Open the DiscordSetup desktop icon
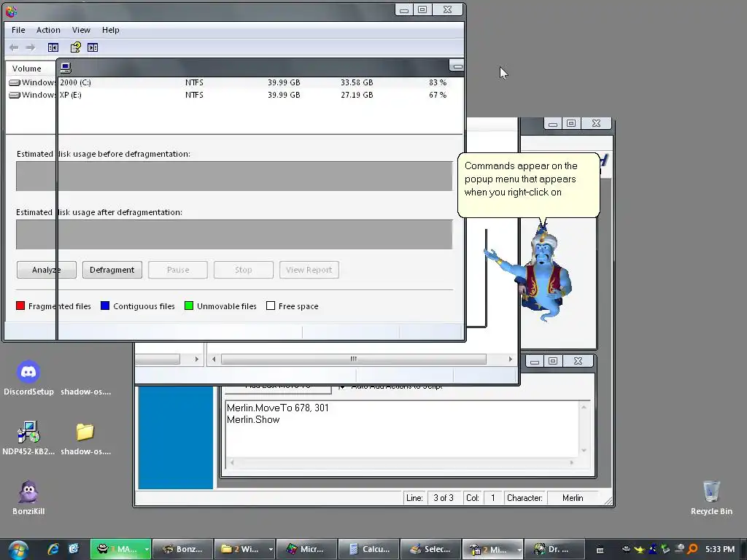The height and width of the screenshot is (560, 747). [28, 378]
